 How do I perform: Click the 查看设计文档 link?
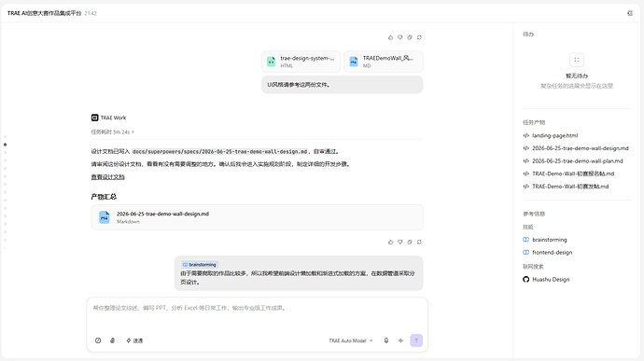pyautogui.click(x=107, y=177)
